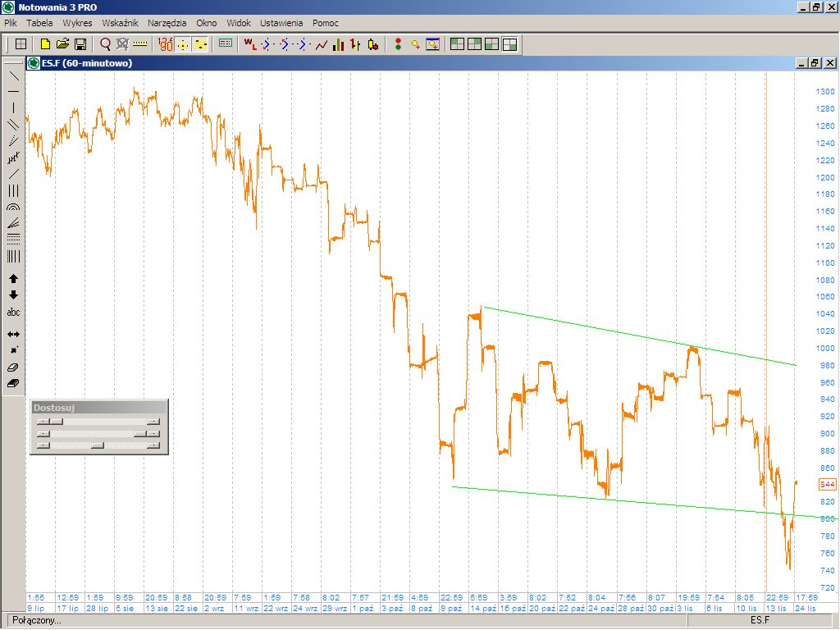Open the Wykres menu
The width and height of the screenshot is (840, 630).
pos(77,23)
